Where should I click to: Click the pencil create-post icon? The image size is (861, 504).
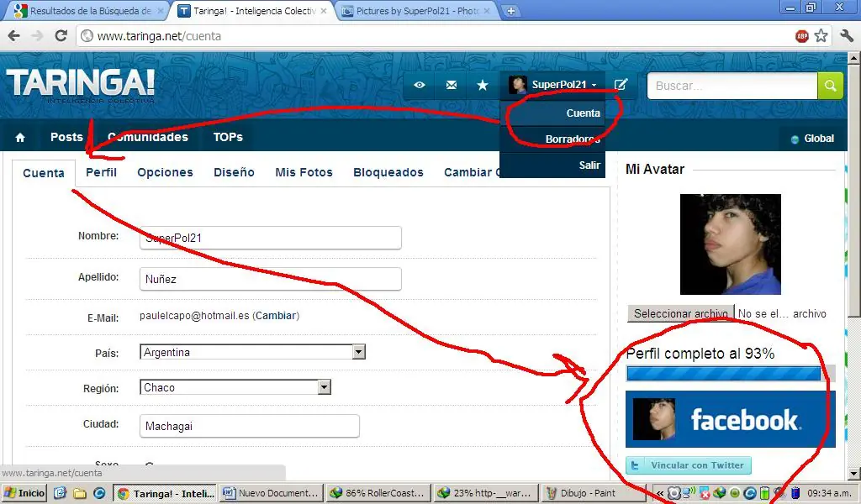pos(621,85)
